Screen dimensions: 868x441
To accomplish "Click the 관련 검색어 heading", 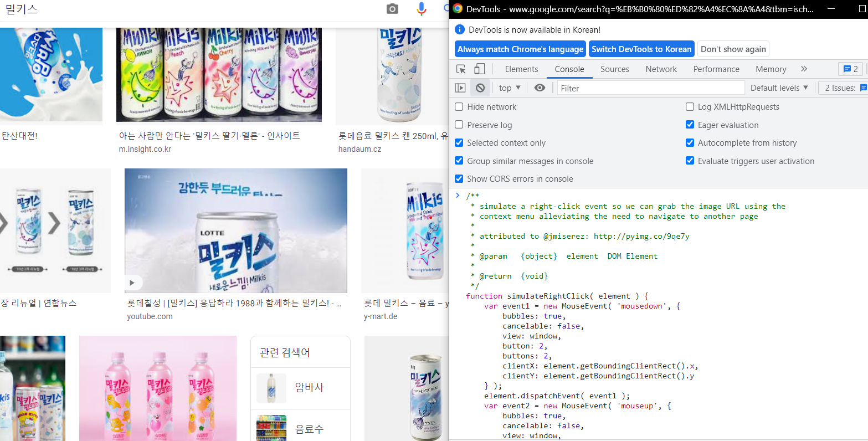I will [x=285, y=353].
